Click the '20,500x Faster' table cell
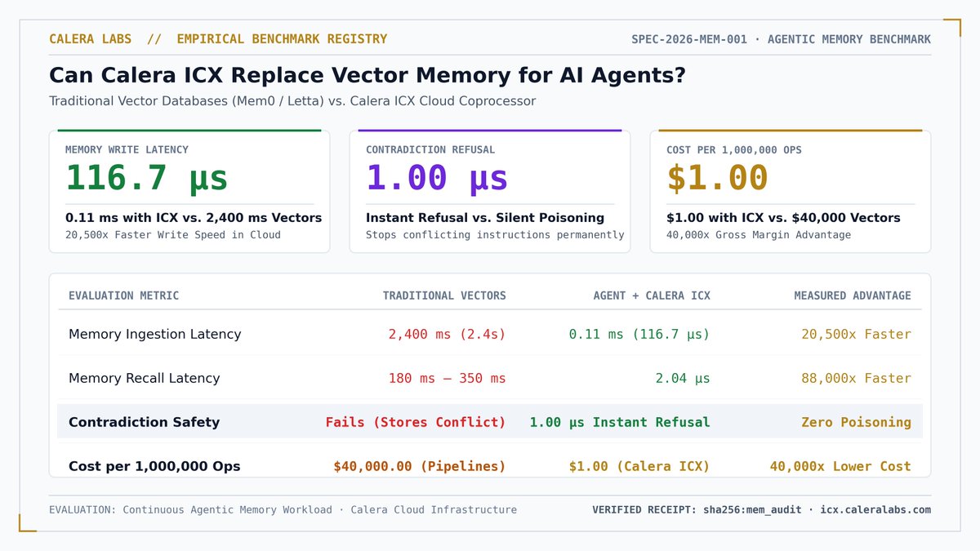Image resolution: width=980 pixels, height=551 pixels. click(x=857, y=334)
